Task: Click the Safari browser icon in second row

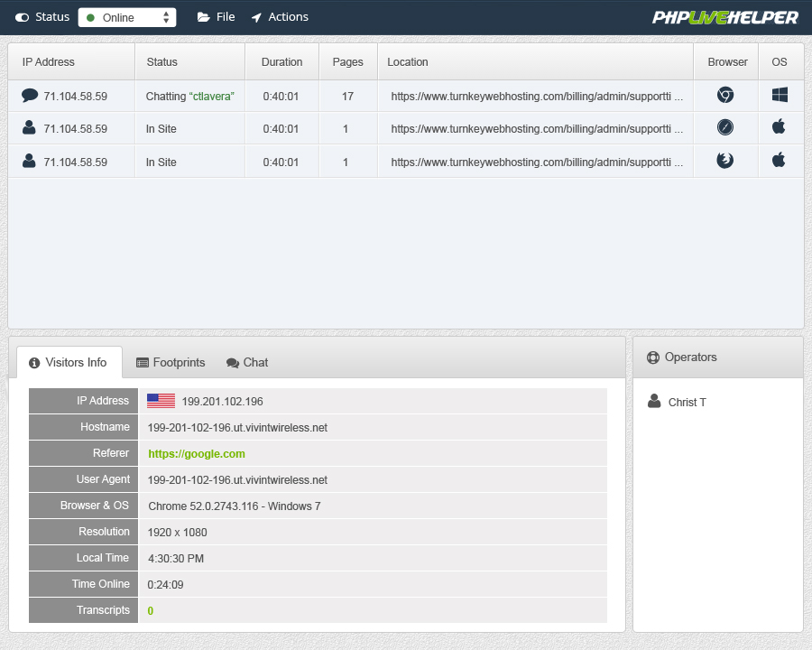Action: [x=724, y=127]
